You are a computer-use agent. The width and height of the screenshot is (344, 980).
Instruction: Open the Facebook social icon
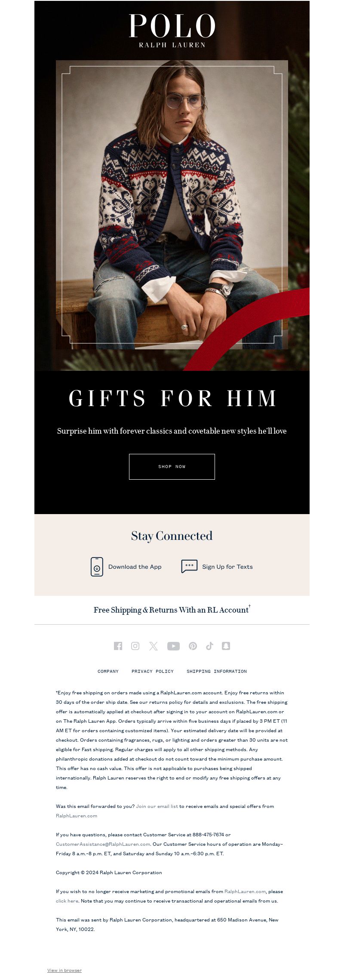(118, 646)
